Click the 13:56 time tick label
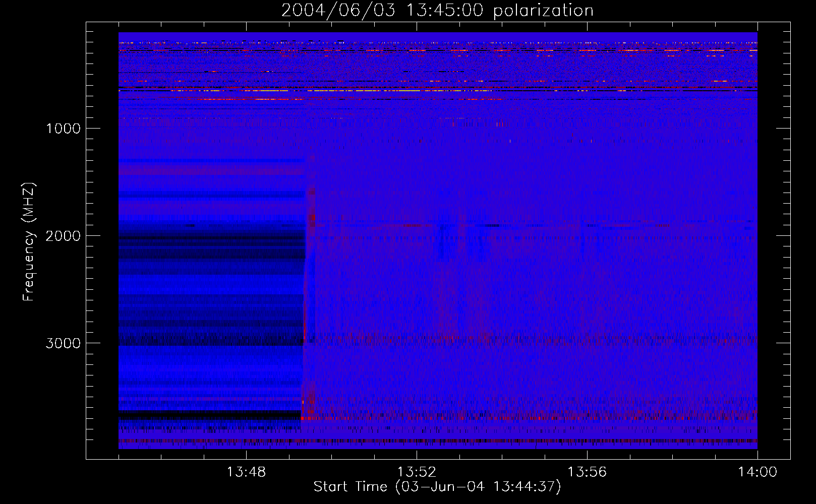 [587, 472]
